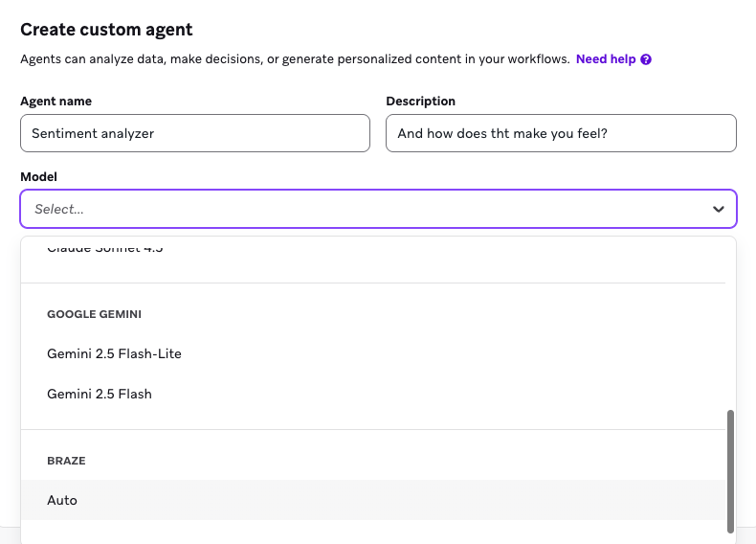Click the Agent name label
Viewport: 756px width, 544px height.
(x=56, y=101)
